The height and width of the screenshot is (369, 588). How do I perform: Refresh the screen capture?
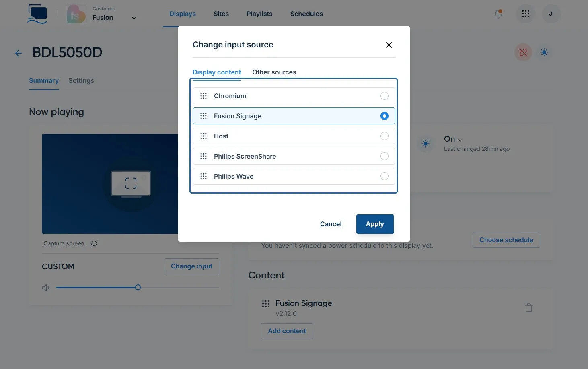[x=94, y=243]
